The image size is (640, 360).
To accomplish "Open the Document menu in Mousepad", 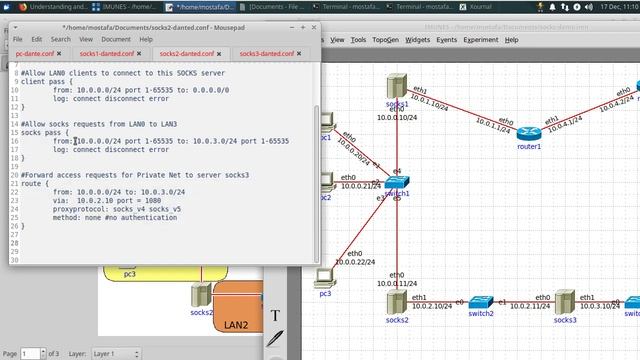I will coord(116,39).
